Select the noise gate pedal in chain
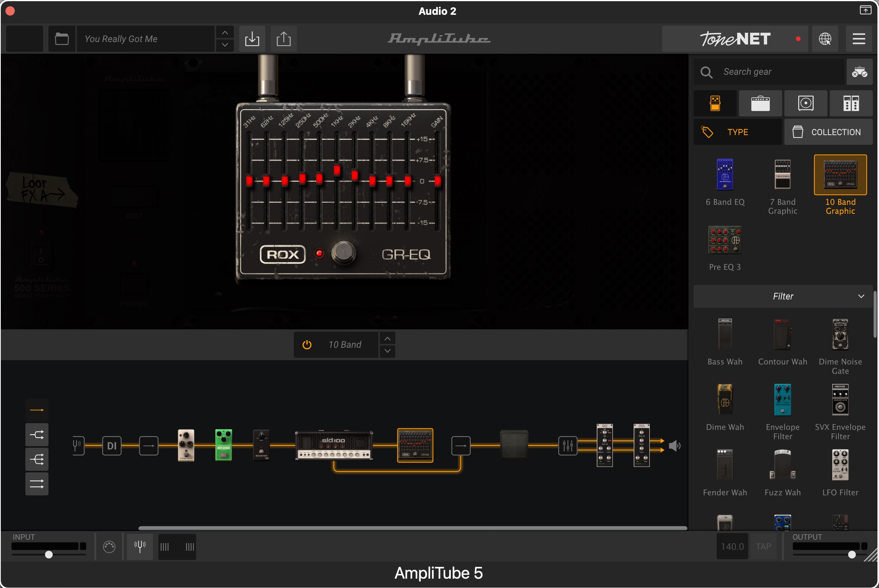 [x=186, y=445]
